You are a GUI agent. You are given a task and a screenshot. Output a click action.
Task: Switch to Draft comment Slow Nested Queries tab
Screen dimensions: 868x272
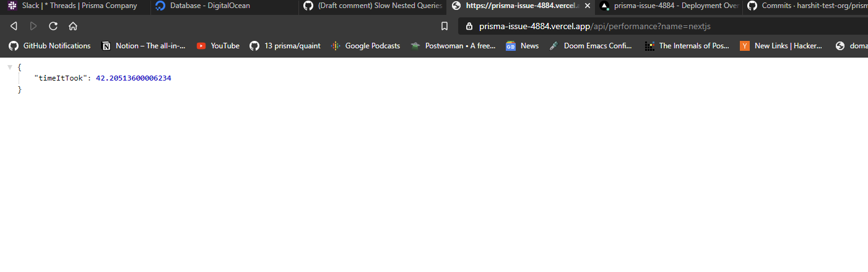coord(371,6)
